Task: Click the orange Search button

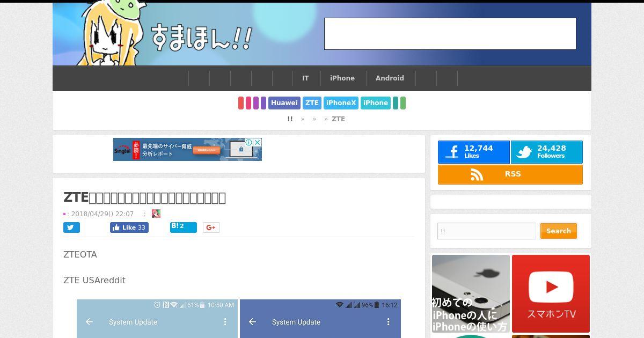Action: 559,231
